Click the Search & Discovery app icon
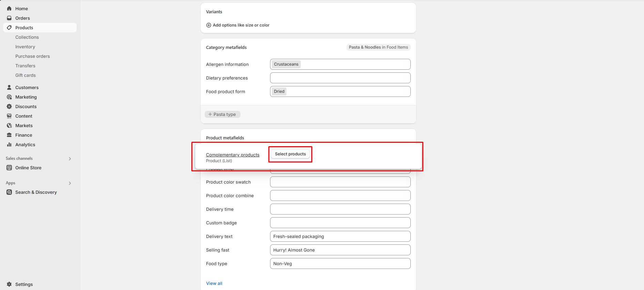644x290 pixels. (9, 192)
